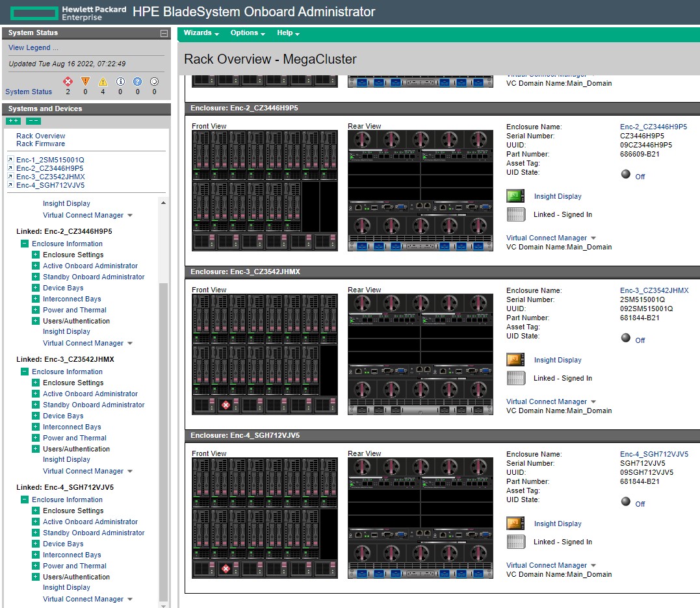The image size is (700, 608).
Task: Open Enc-3 Device Bays tree item
Action: (63, 416)
